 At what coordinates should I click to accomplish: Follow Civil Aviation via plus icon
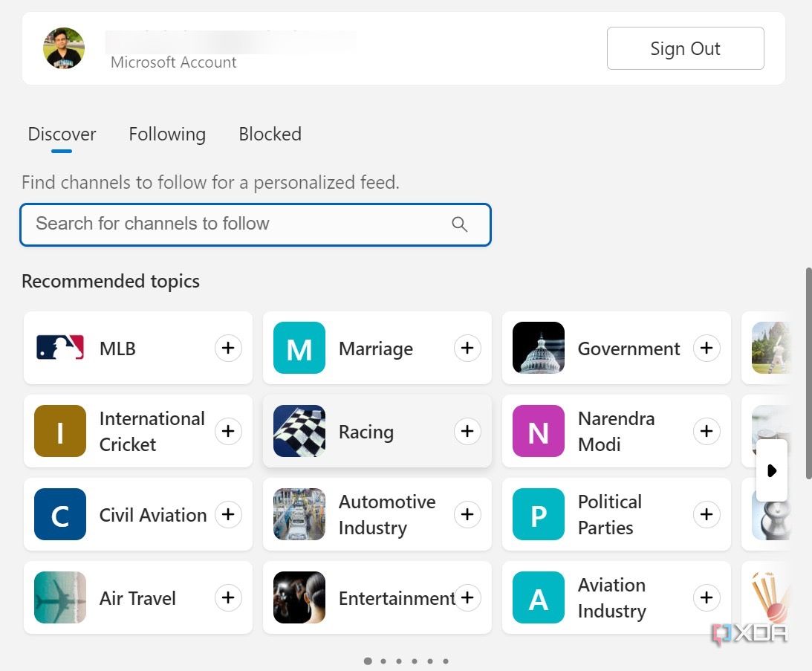[228, 514]
